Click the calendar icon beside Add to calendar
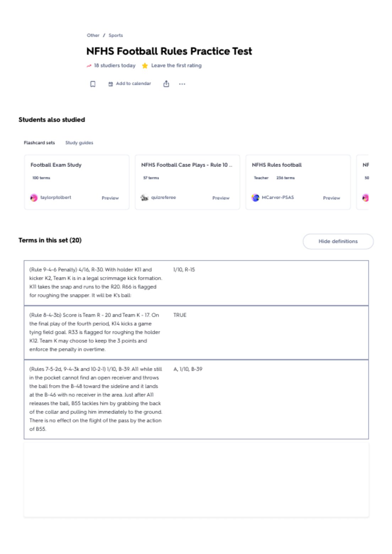 point(110,84)
